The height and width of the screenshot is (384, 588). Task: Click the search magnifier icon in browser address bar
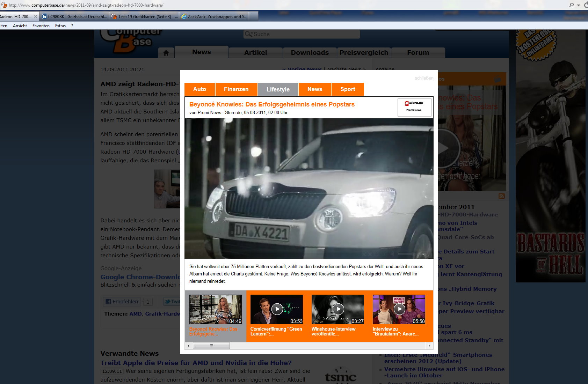(x=571, y=5)
